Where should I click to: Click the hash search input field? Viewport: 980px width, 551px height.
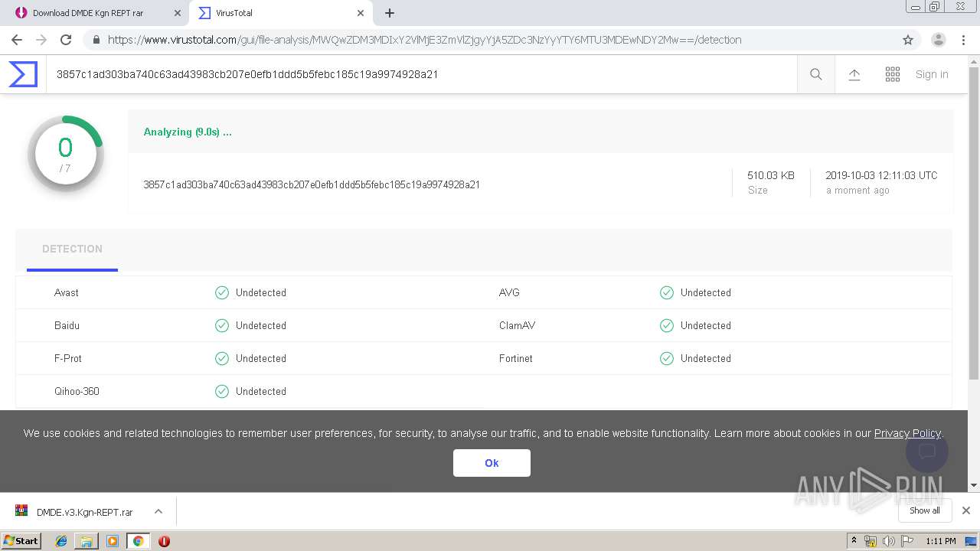point(421,74)
